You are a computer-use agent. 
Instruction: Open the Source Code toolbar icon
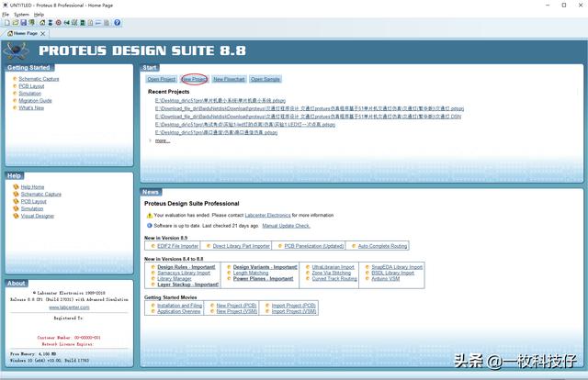tap(98, 23)
